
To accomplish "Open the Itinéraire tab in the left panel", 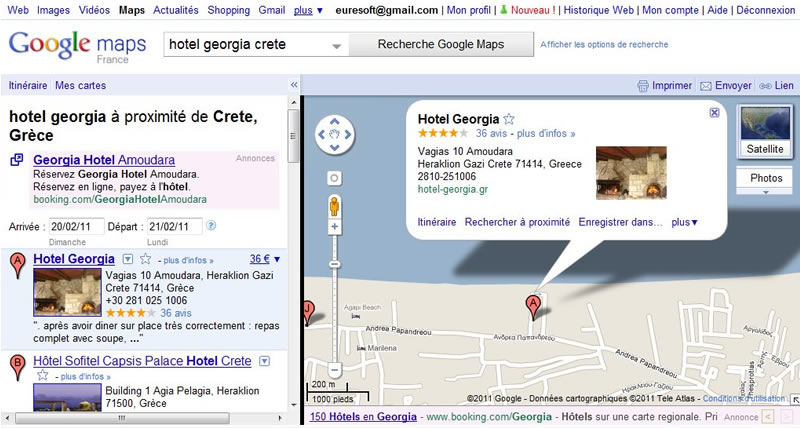I will click(x=28, y=86).
